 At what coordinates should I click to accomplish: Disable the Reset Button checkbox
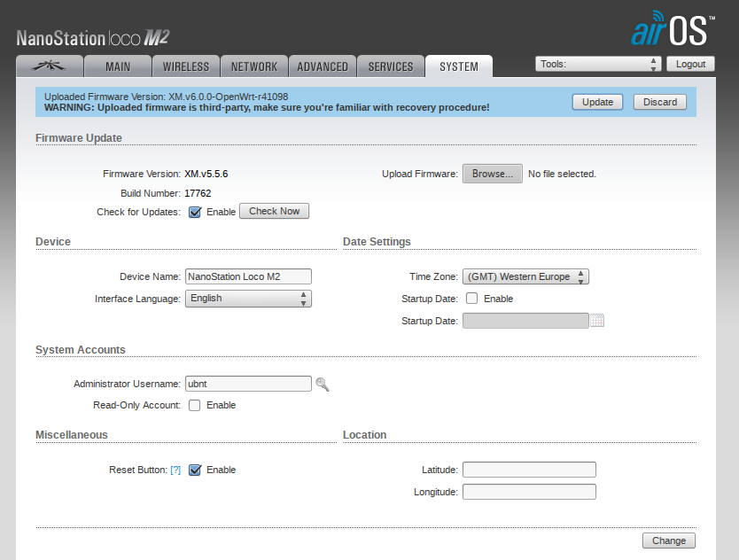[195, 470]
